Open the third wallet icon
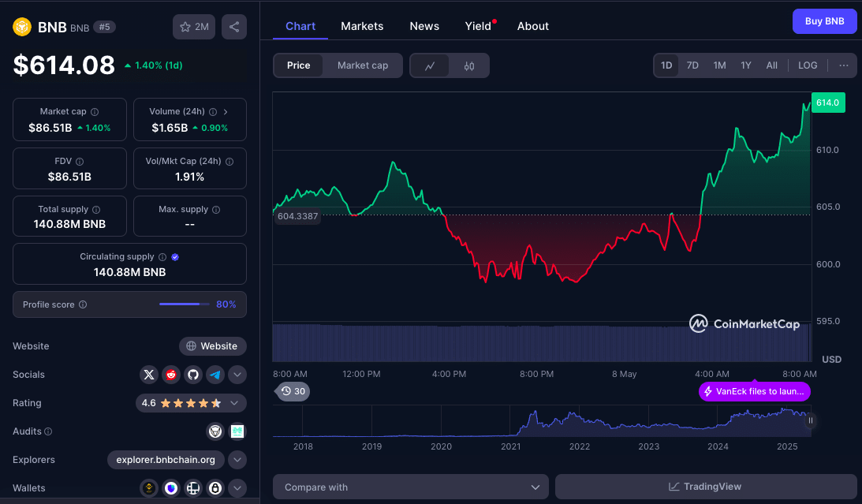Viewport: 862px width, 504px height. (x=193, y=488)
